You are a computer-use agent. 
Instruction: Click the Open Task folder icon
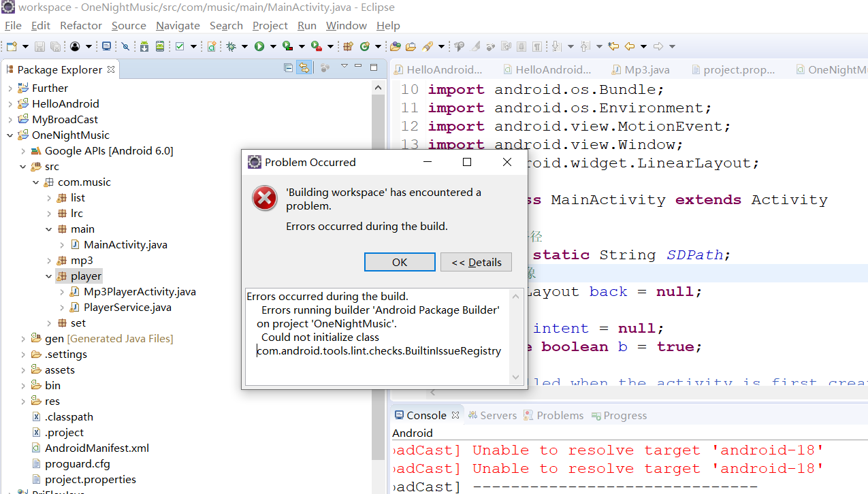click(411, 46)
